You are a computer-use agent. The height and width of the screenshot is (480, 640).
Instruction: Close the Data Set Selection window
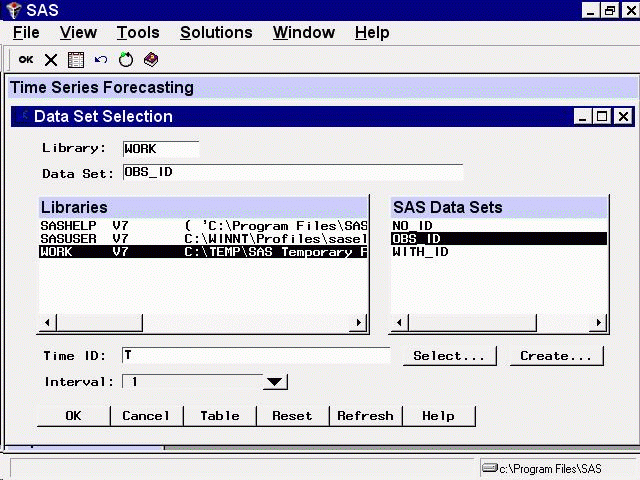coord(623,117)
